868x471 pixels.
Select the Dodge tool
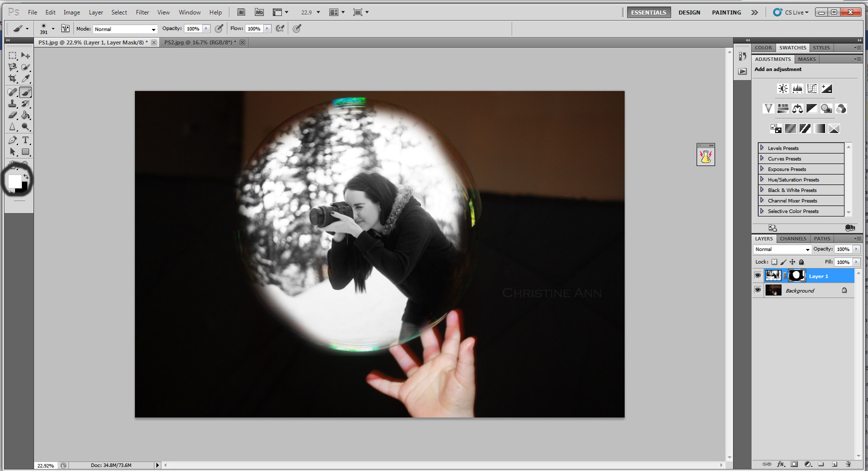tap(25, 126)
